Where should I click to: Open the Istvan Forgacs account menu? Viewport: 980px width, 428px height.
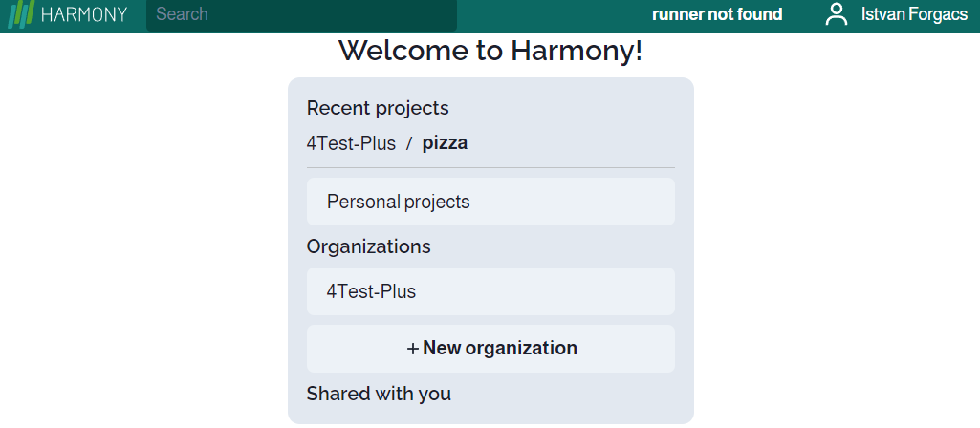tap(914, 13)
